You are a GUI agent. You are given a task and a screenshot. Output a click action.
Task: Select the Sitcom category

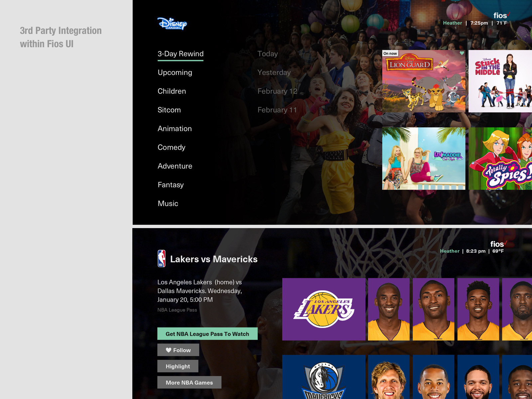click(x=169, y=110)
